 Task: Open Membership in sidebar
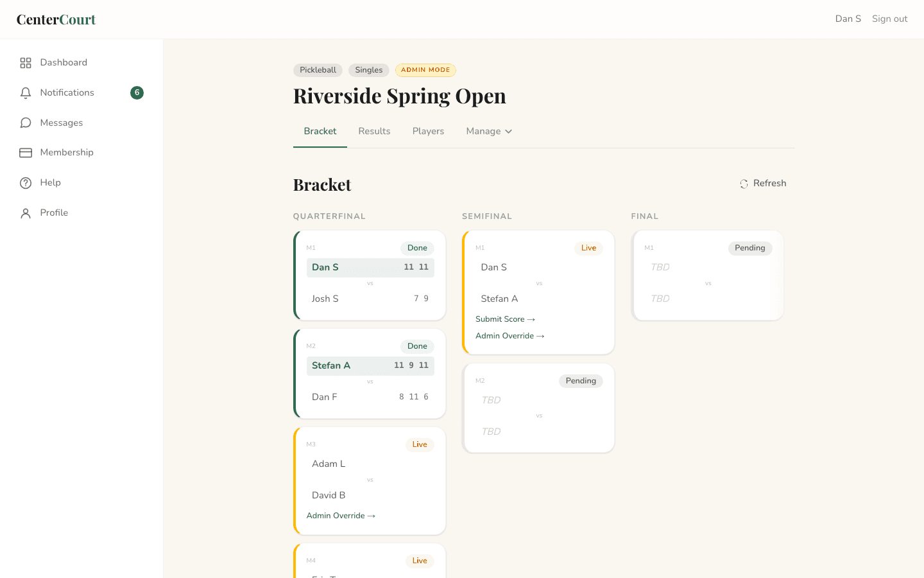tap(81, 152)
